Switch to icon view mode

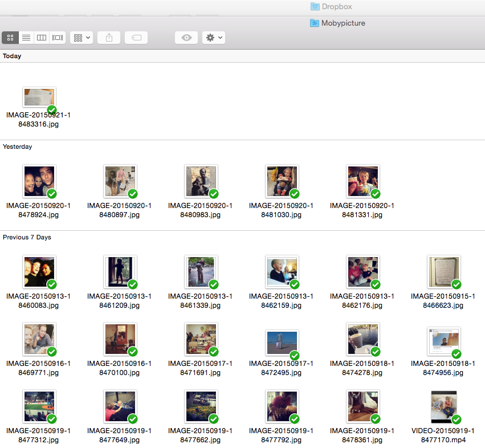10,38
